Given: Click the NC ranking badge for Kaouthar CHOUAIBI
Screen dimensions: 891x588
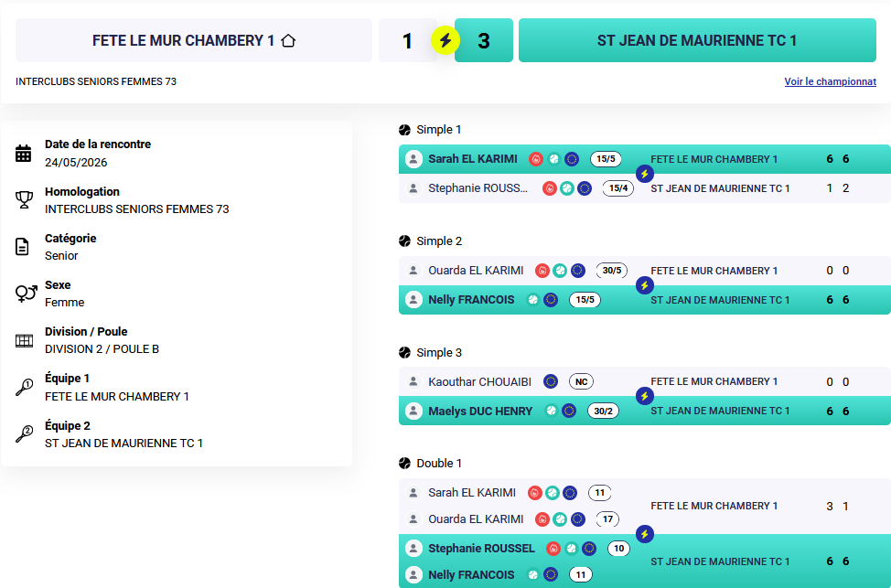Looking at the screenshot, I should point(581,381).
